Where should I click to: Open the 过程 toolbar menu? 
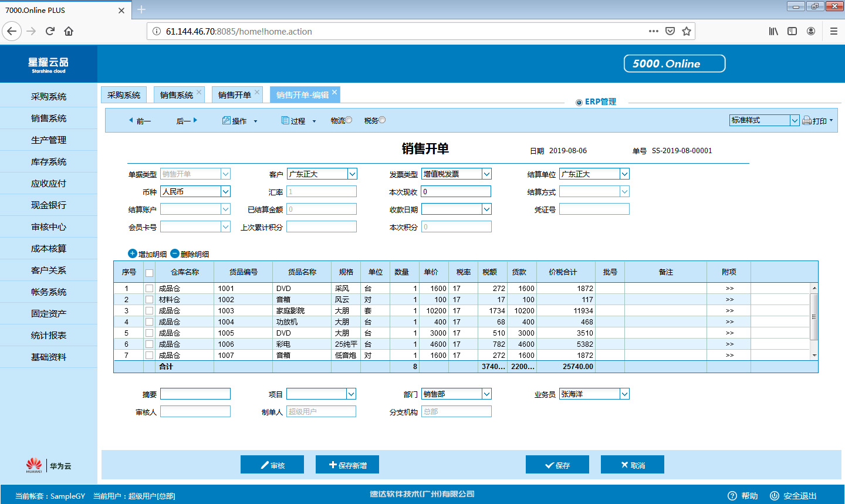(x=298, y=121)
